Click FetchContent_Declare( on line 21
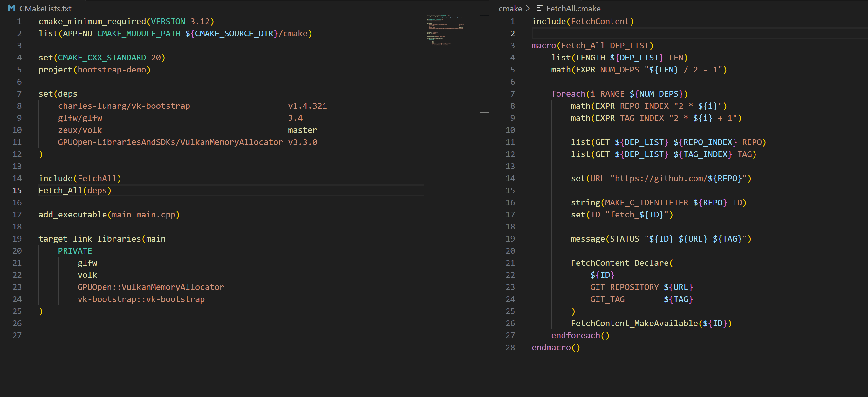The width and height of the screenshot is (868, 397). pyautogui.click(x=622, y=263)
